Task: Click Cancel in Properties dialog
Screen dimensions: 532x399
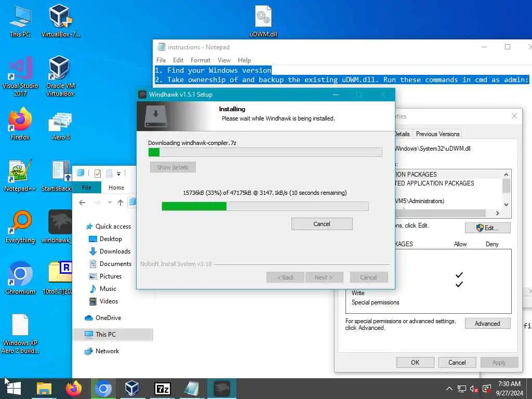Action: click(x=457, y=362)
